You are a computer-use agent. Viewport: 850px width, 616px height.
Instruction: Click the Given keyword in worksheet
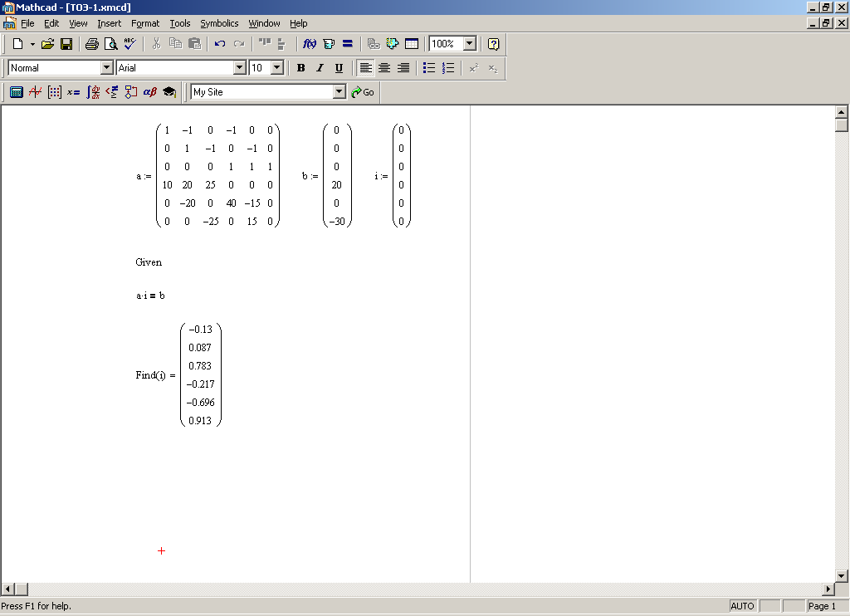pos(149,262)
